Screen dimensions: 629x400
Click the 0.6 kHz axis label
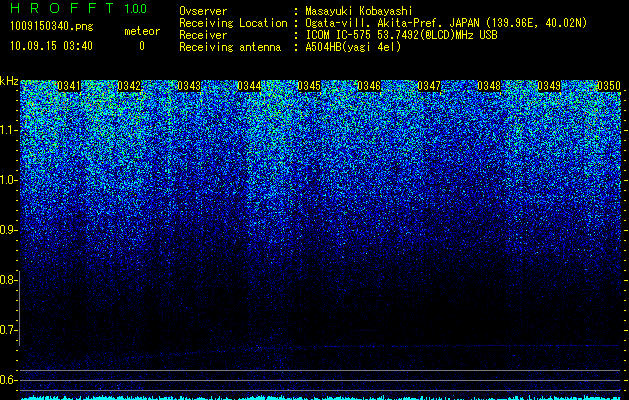7,380
